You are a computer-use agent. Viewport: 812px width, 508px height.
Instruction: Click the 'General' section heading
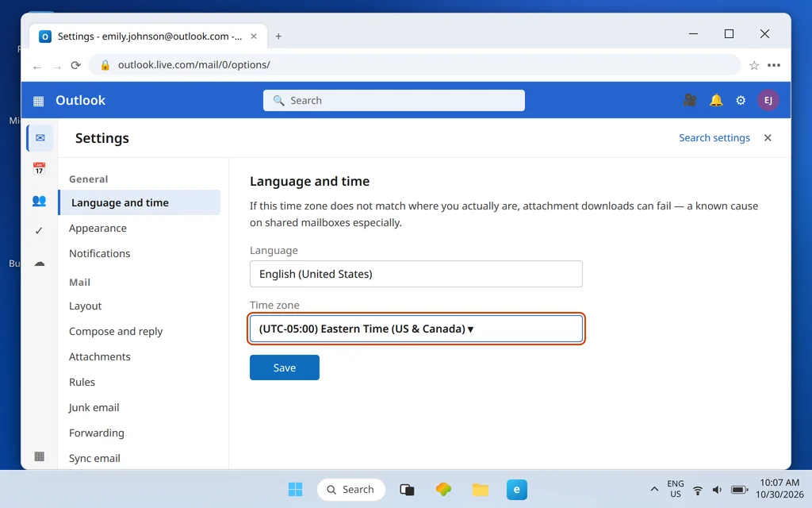pos(89,179)
